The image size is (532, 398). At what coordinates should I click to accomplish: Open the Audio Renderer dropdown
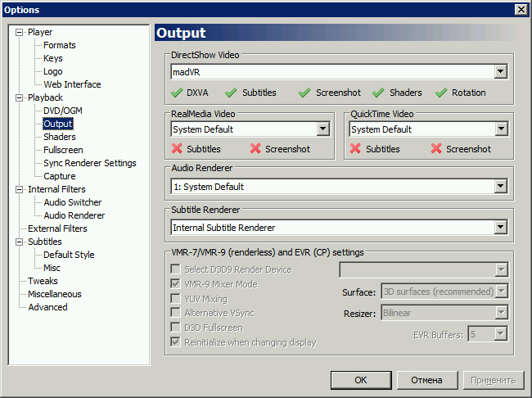click(x=500, y=186)
